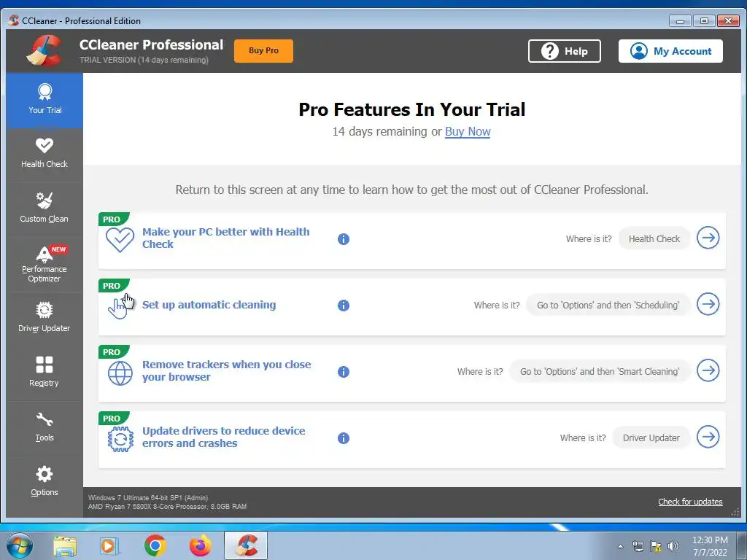Click the 'Driver Updater' location pill
This screenshot has height=560, width=747.
point(651,437)
